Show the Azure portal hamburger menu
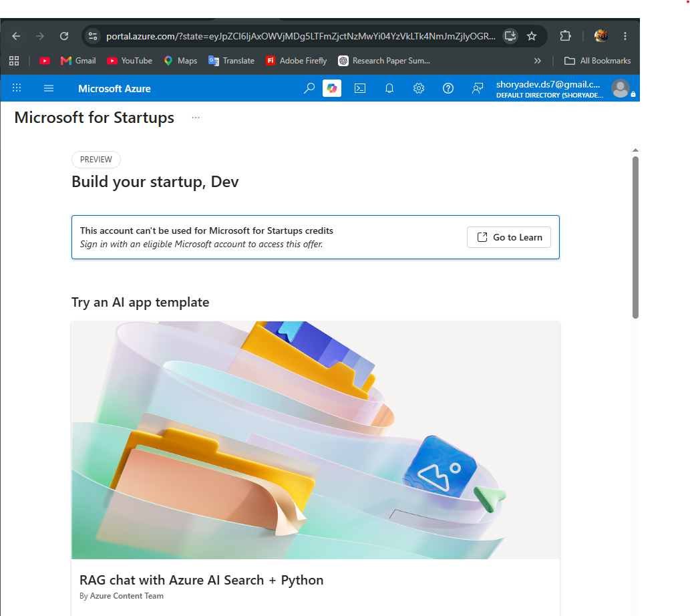690x616 pixels. tap(49, 88)
